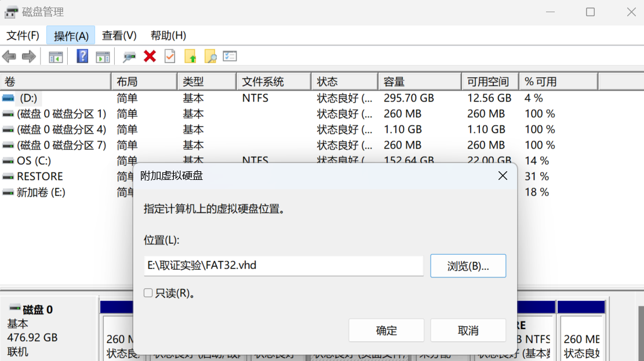The width and height of the screenshot is (644, 361).
Task: Open the 操作(A) menu
Action: (71, 36)
